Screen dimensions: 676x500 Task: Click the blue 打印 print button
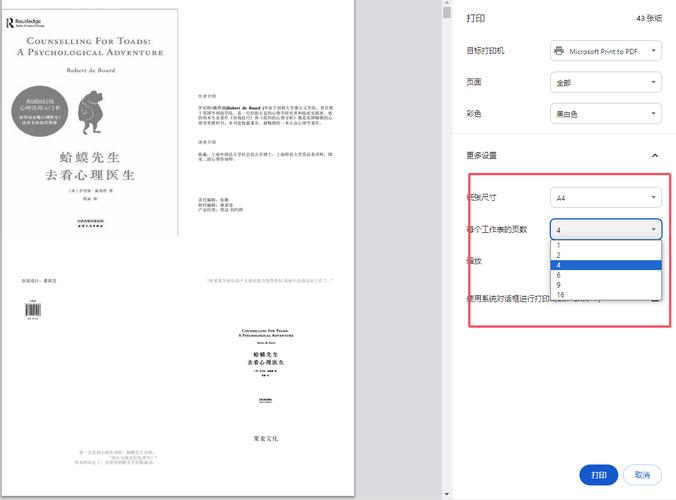pos(598,475)
